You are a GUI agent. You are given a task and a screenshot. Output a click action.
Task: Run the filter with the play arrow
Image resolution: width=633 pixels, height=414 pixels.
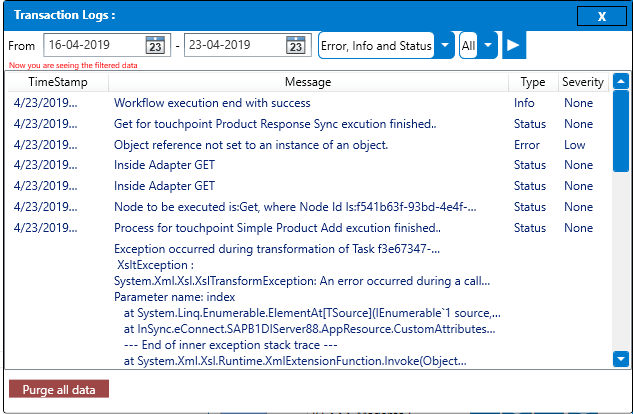pos(514,45)
